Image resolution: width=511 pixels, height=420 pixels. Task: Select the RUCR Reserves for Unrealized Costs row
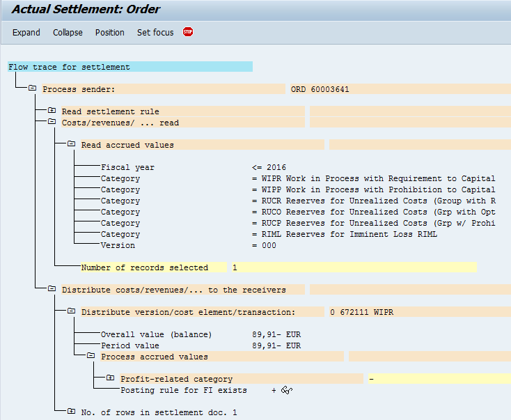[x=298, y=201]
